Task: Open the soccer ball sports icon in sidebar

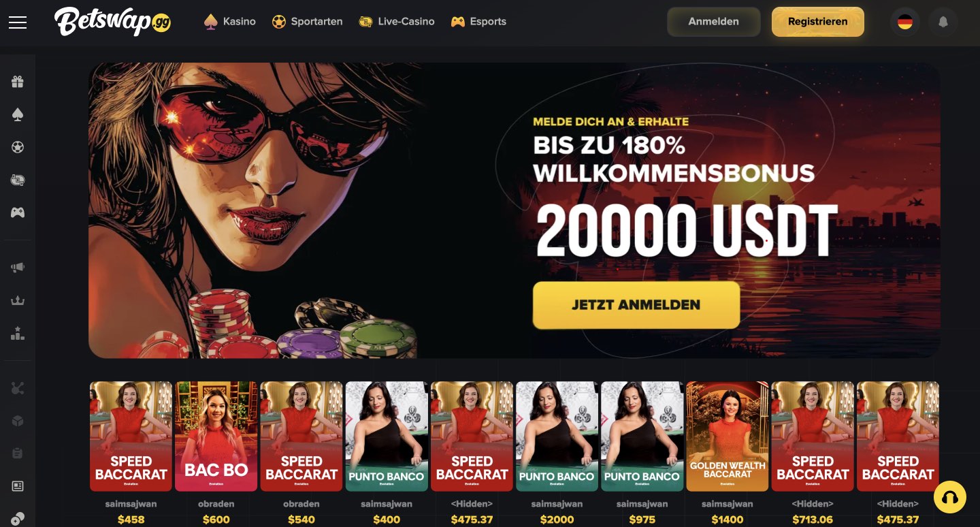Action: [18, 147]
